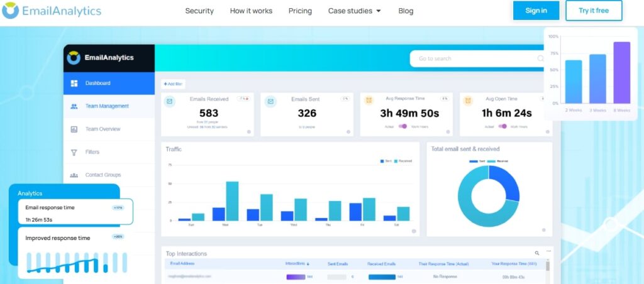Click the Filters funnel icon

click(x=74, y=152)
